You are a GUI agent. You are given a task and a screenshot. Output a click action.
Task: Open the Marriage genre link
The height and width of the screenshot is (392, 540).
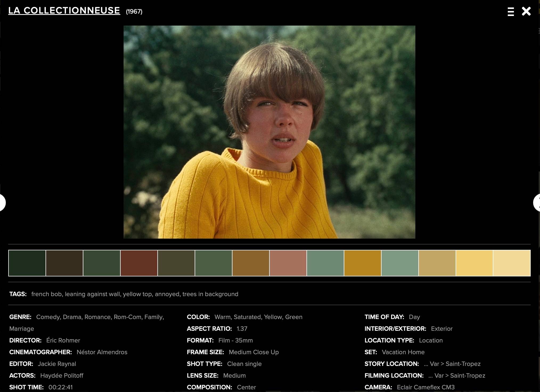22,329
